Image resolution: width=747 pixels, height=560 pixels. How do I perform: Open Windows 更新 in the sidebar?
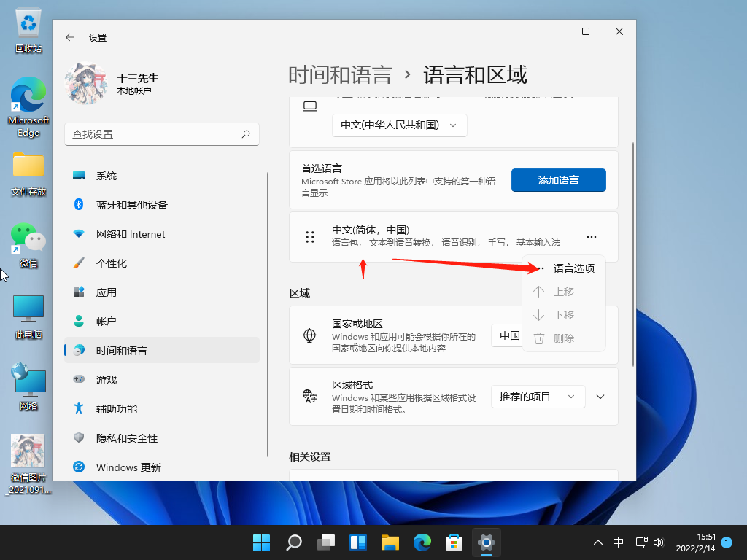click(x=128, y=467)
